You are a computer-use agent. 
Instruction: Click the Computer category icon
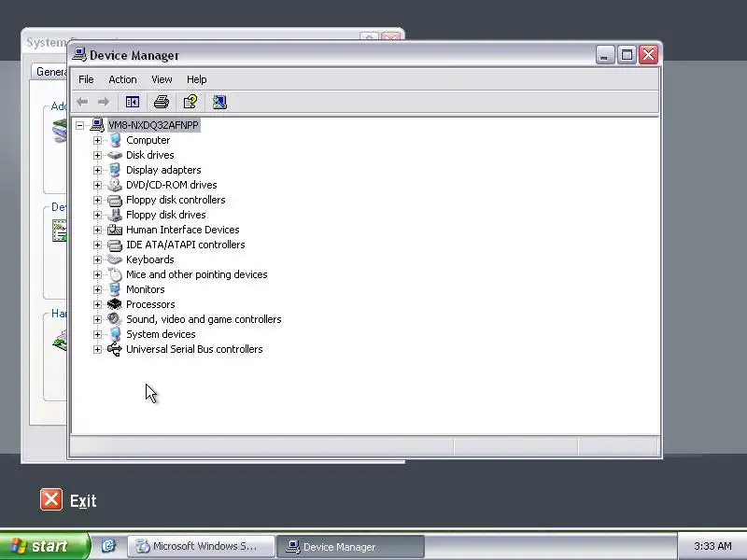[115, 140]
